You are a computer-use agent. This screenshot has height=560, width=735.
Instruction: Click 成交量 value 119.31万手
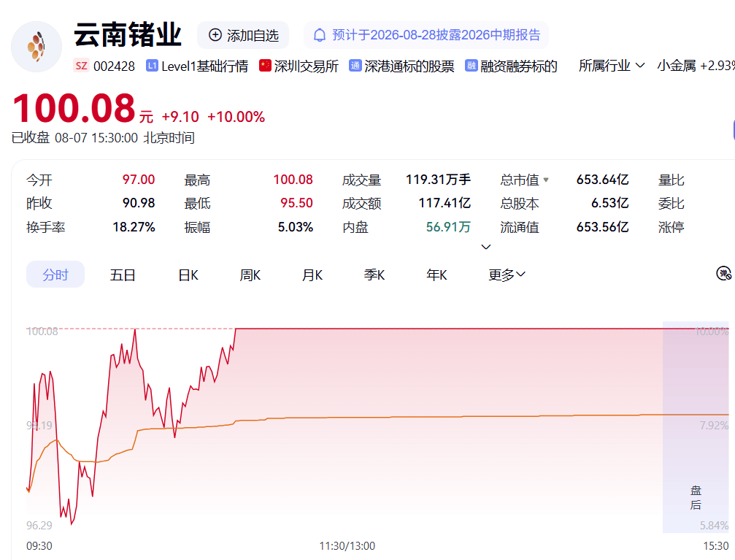coord(438,180)
